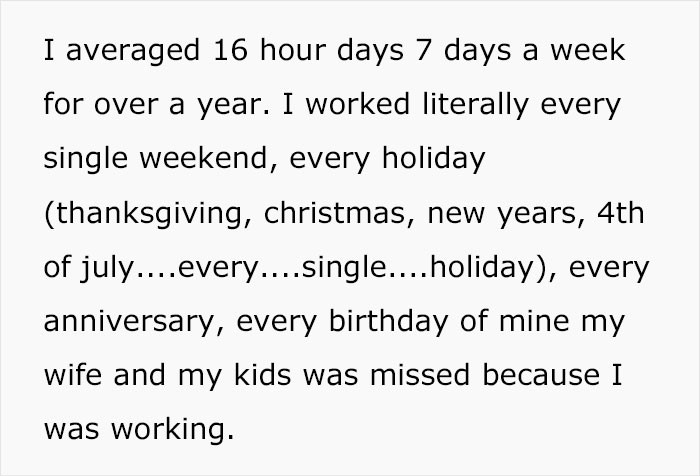Click the word "christmas"
The image size is (700, 476).
click(x=331, y=213)
